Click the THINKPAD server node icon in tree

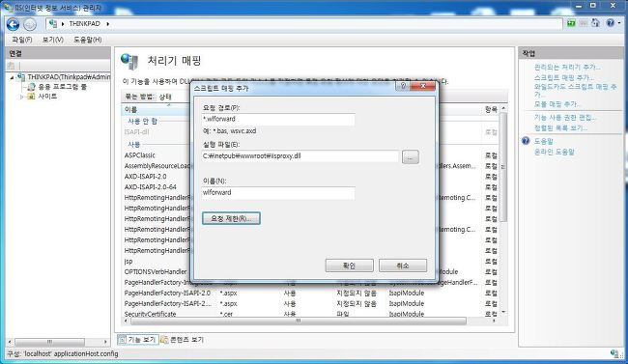21,77
